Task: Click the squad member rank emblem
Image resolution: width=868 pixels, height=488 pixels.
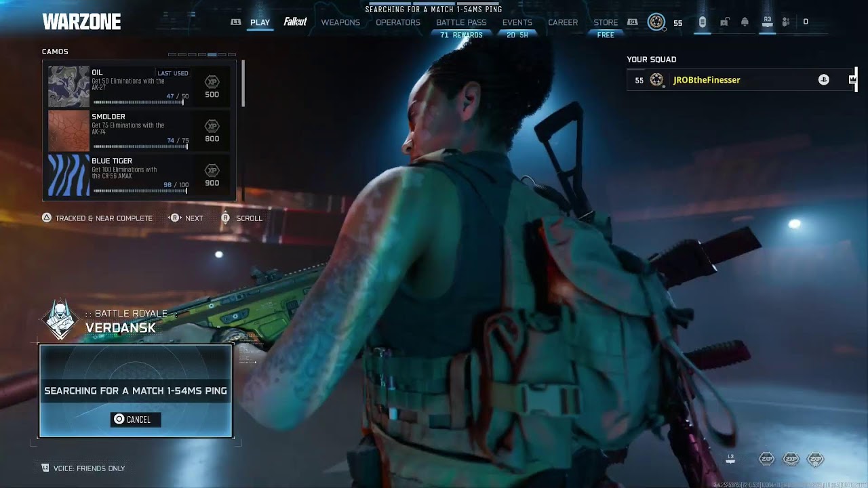Action: [656, 80]
